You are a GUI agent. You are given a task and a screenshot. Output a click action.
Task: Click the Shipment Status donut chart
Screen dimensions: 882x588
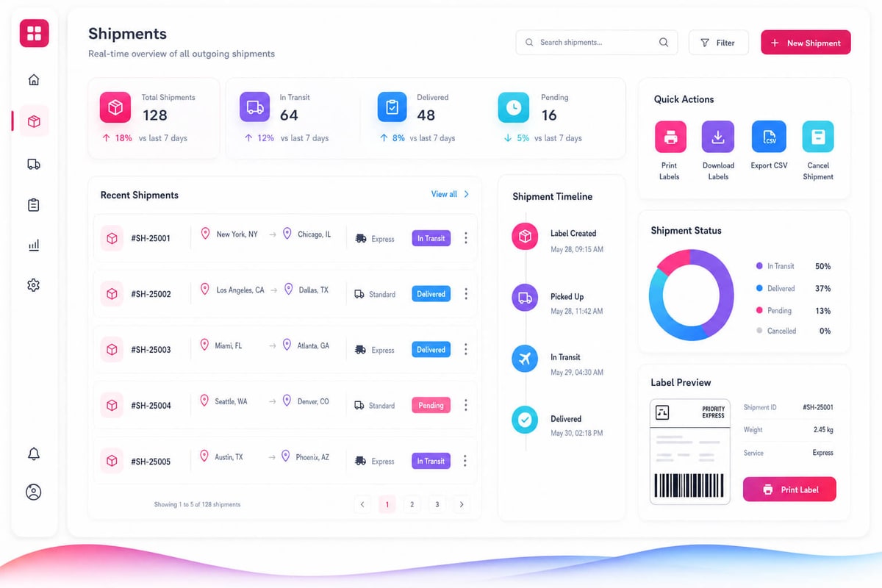pos(692,295)
